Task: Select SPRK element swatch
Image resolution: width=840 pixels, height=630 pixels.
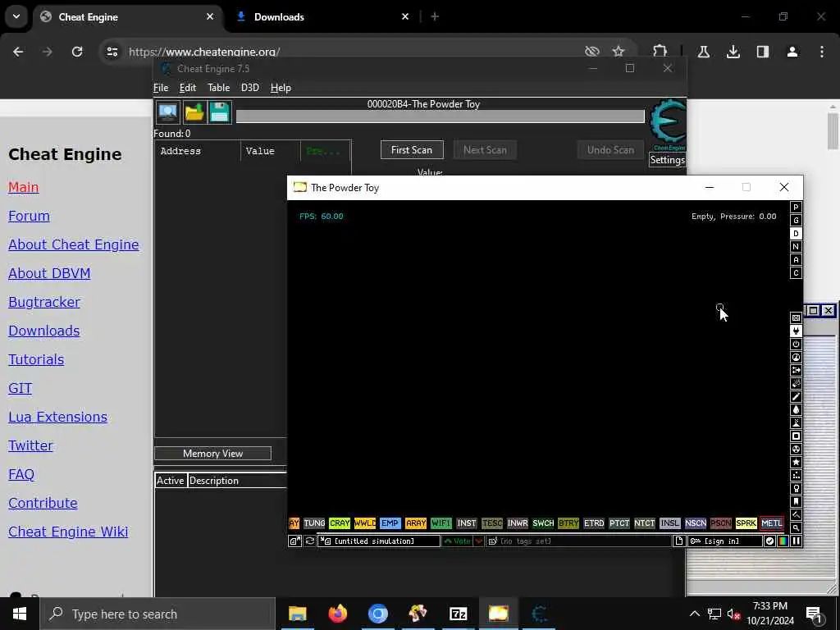Action: click(x=746, y=523)
